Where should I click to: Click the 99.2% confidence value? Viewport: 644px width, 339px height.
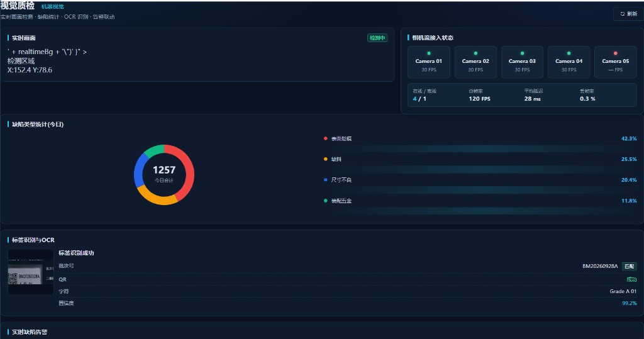[x=629, y=303]
